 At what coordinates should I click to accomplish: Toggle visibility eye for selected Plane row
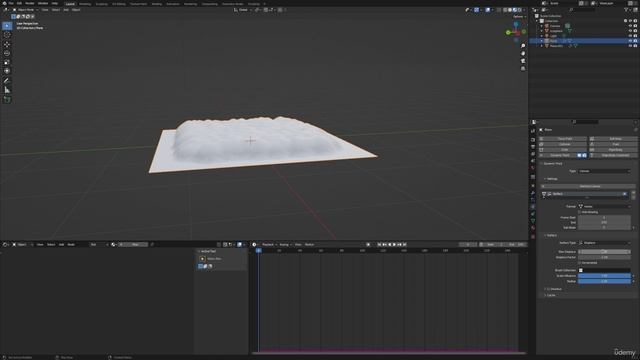630,41
